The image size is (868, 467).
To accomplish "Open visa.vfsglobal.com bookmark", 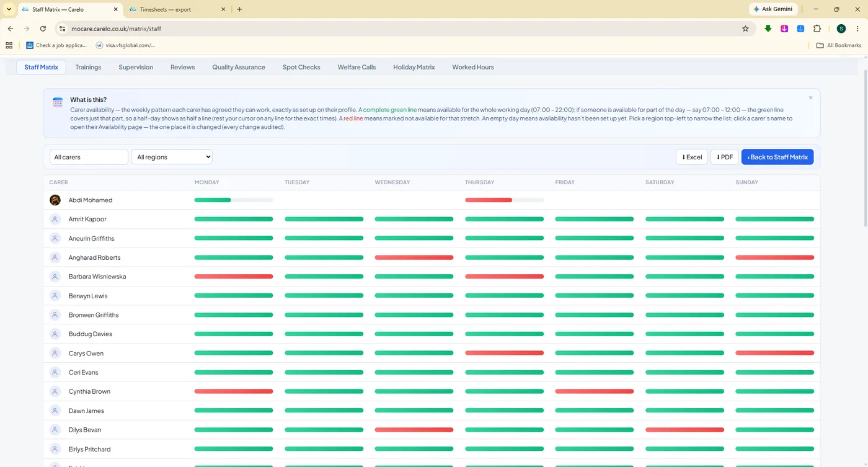I will coord(125,45).
